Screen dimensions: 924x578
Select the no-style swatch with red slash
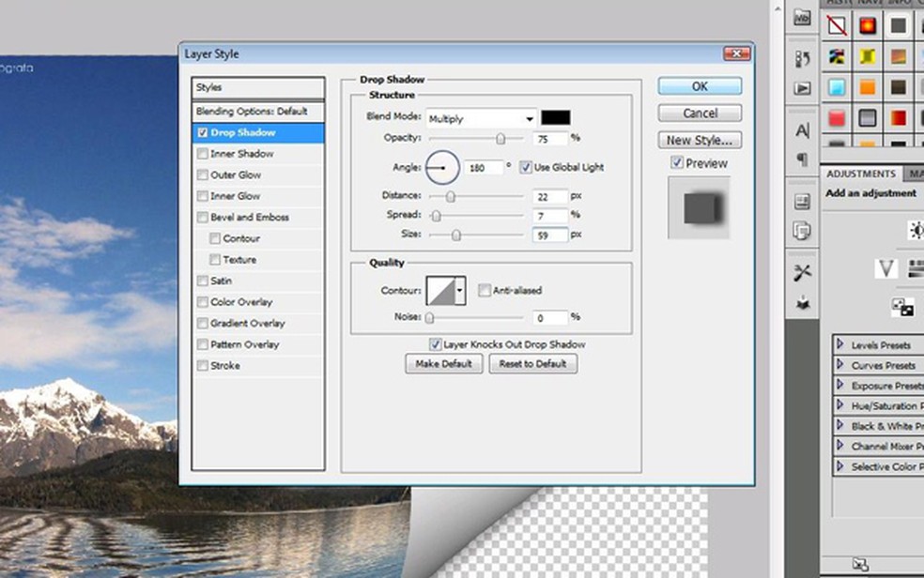point(837,25)
